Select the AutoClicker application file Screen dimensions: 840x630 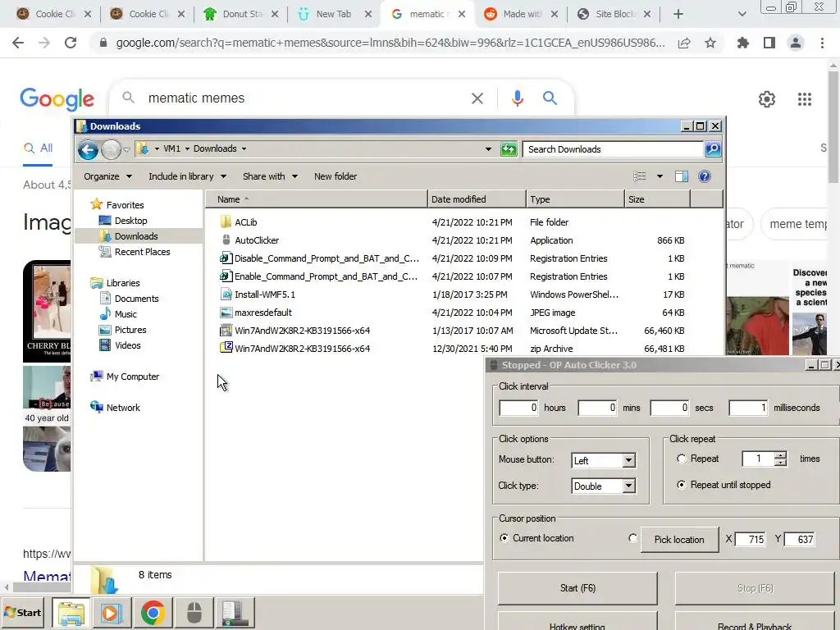(257, 240)
